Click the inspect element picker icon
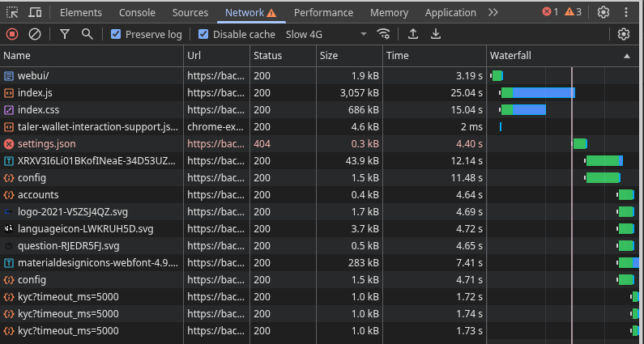This screenshot has width=644, height=344. (12, 13)
